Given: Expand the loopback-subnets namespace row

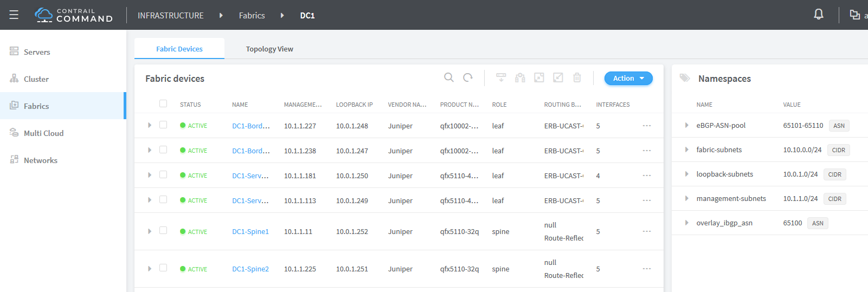Looking at the screenshot, I should (686, 174).
